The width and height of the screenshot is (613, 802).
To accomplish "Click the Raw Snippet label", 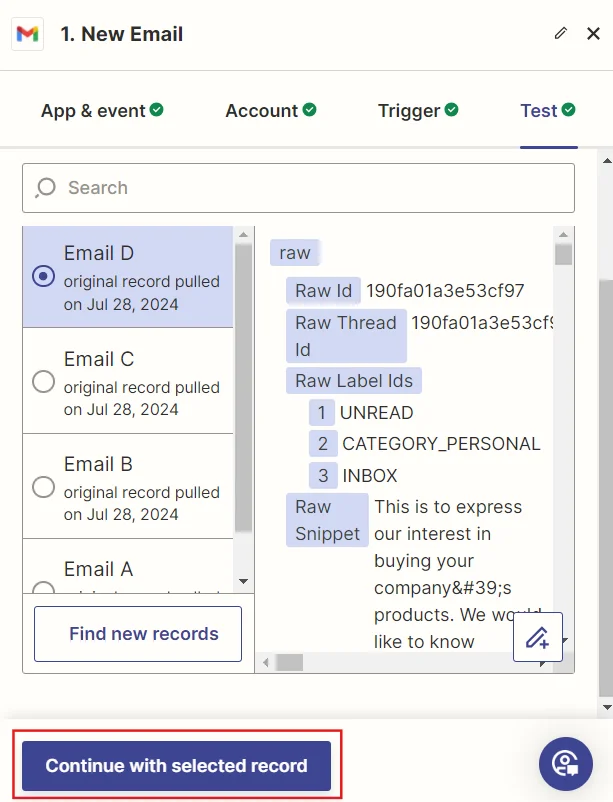I will pos(327,520).
